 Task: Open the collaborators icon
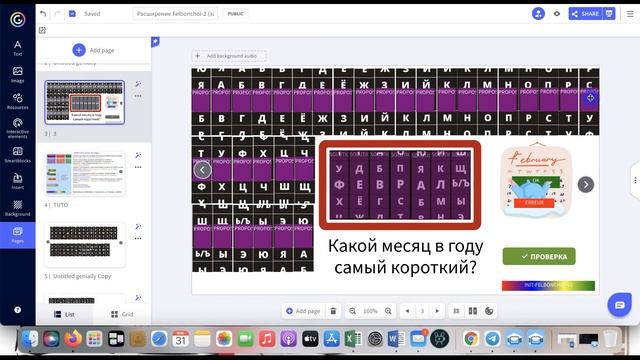click(538, 13)
